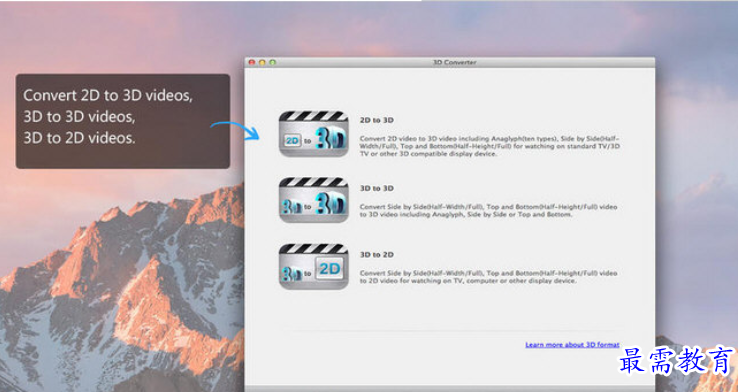Click the description mentioning "watching on TV, computer"
The width and height of the screenshot is (741, 392).
[x=488, y=277]
